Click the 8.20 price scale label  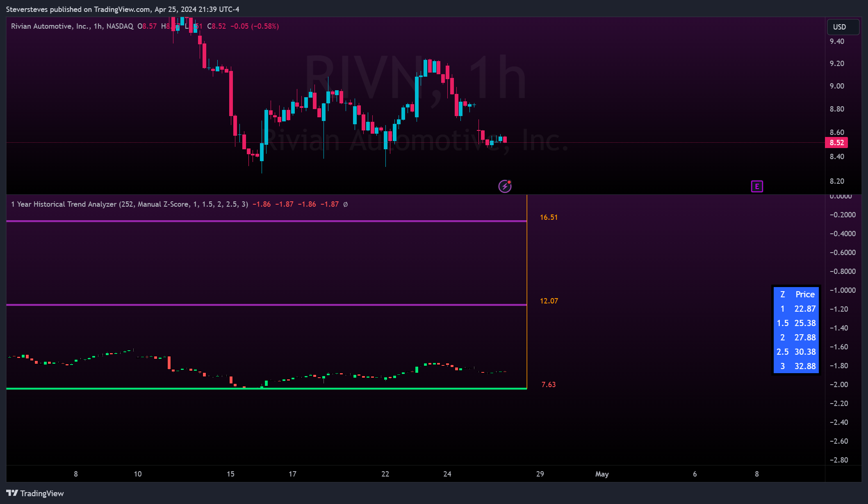837,181
